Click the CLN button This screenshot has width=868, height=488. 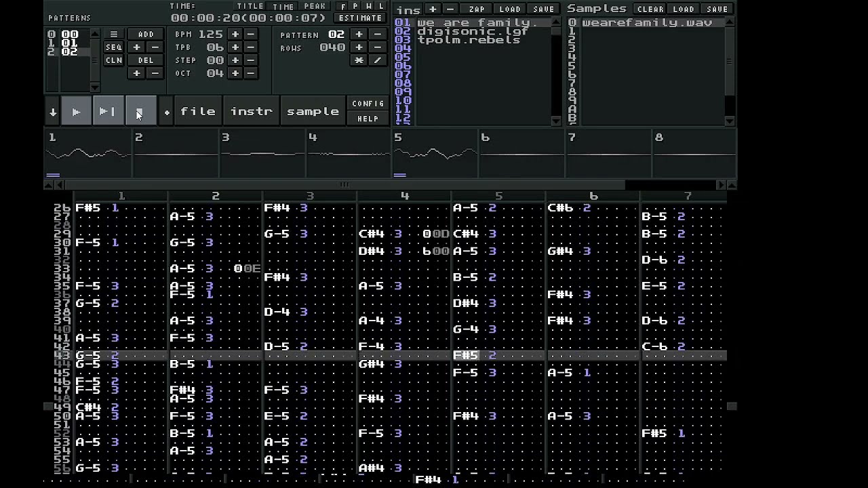(x=114, y=60)
